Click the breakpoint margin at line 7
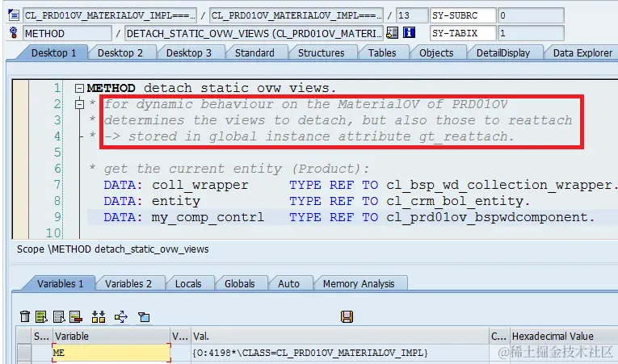618x364 pixels. coord(20,185)
